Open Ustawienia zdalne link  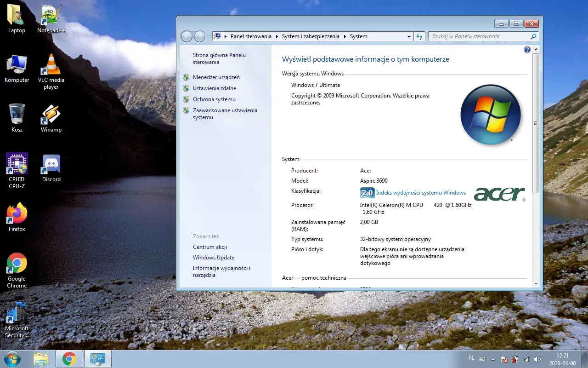215,88
